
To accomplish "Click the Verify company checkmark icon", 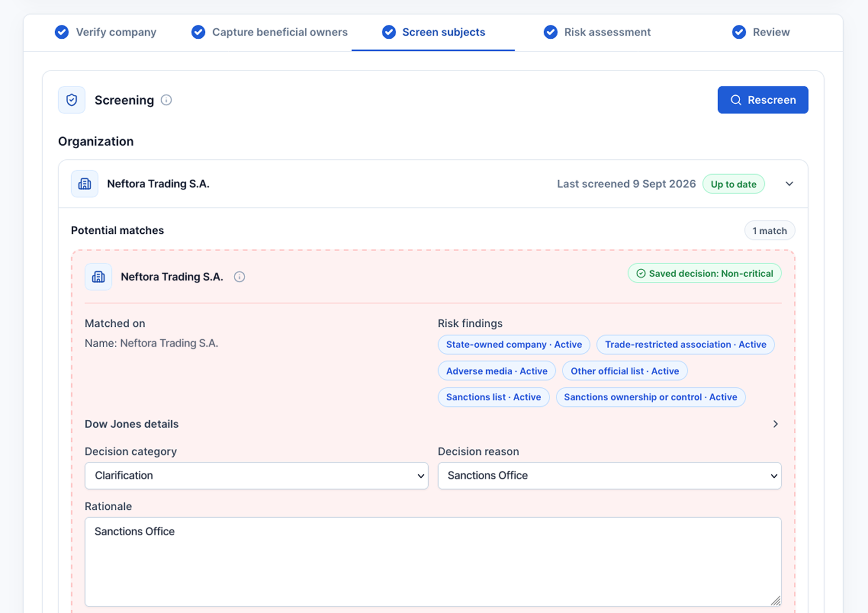I will [x=62, y=32].
